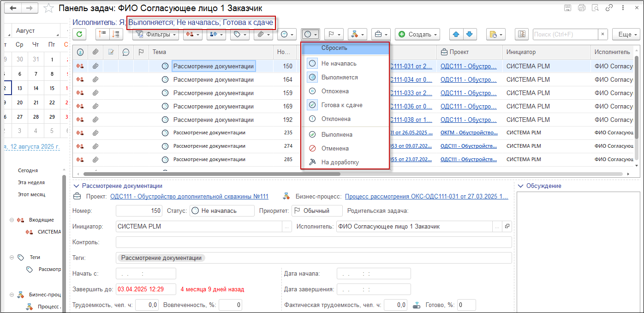Click the 'Завершить до' date field
644x313 pixels.
click(x=146, y=289)
